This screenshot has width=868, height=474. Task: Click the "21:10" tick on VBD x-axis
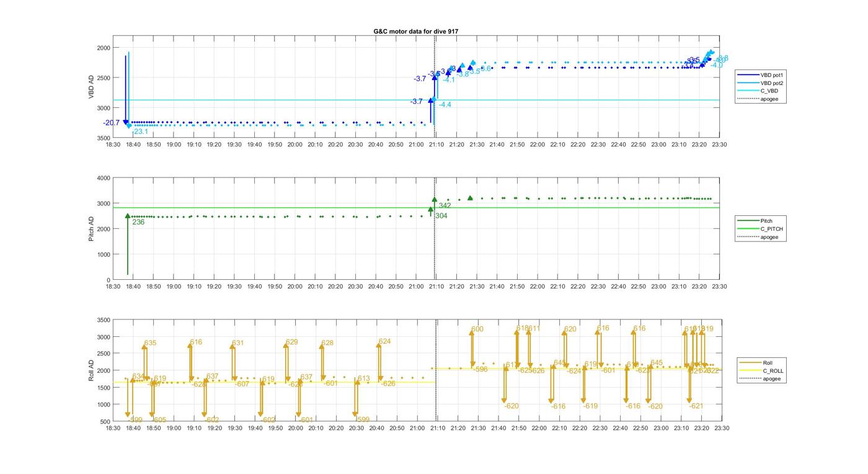[x=436, y=145]
